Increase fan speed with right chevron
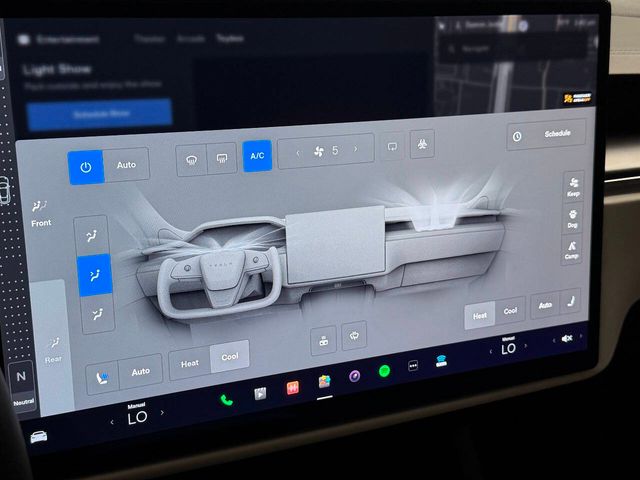The image size is (640, 480). [x=356, y=149]
